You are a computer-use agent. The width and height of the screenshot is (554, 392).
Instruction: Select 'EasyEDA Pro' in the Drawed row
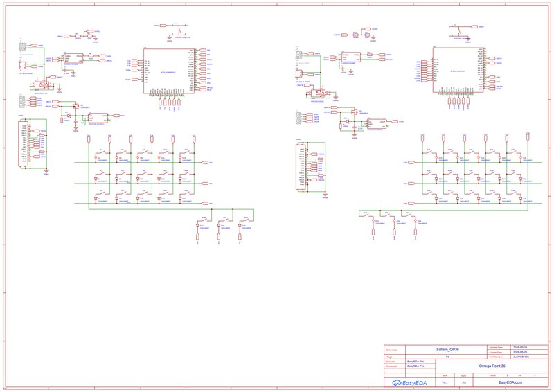415,362
